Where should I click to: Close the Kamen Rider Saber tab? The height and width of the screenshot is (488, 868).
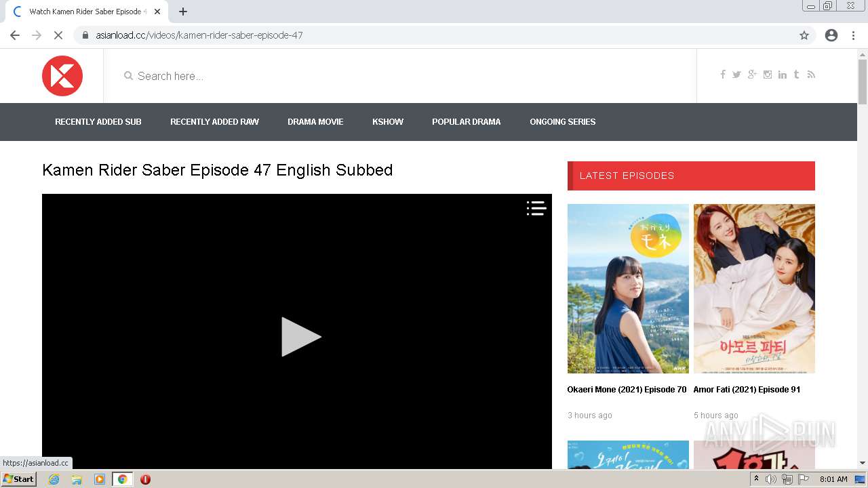[157, 12]
